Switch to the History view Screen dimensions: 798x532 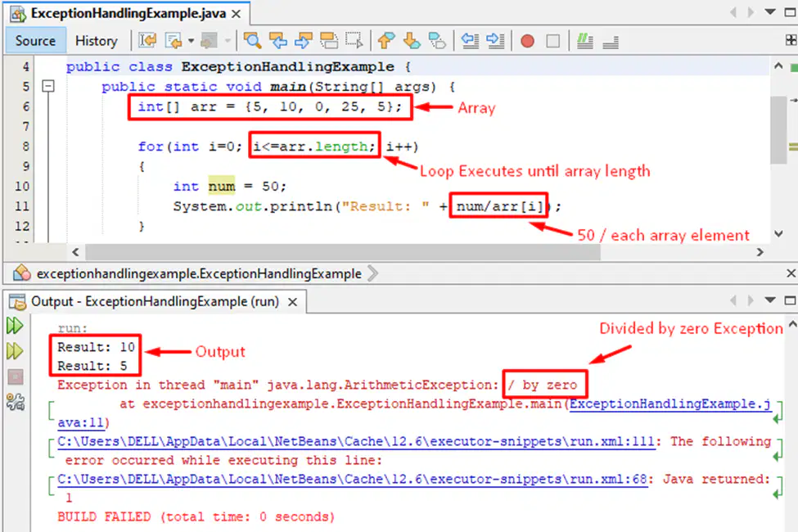(97, 41)
